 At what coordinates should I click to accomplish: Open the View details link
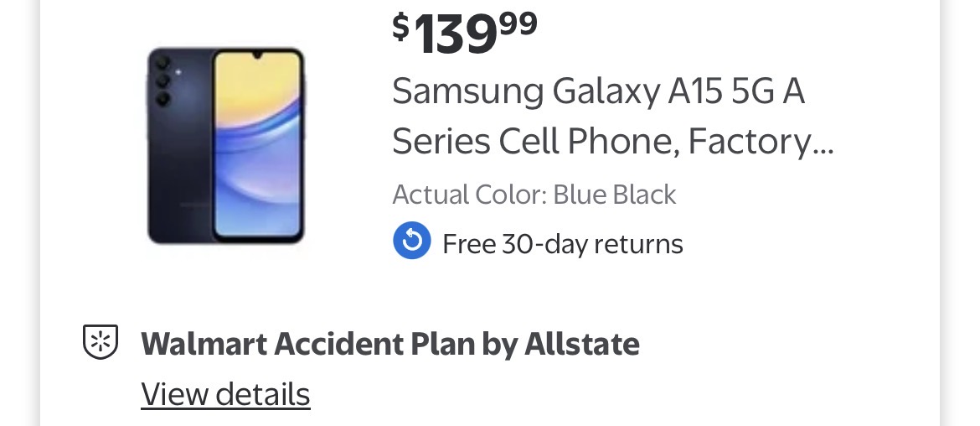tap(225, 393)
